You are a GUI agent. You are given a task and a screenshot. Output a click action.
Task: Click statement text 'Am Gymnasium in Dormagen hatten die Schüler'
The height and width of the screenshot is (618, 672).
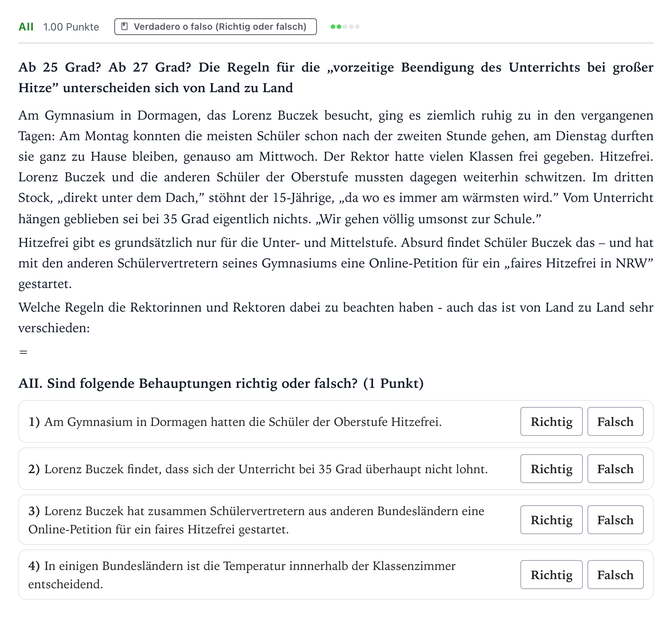tap(235, 422)
